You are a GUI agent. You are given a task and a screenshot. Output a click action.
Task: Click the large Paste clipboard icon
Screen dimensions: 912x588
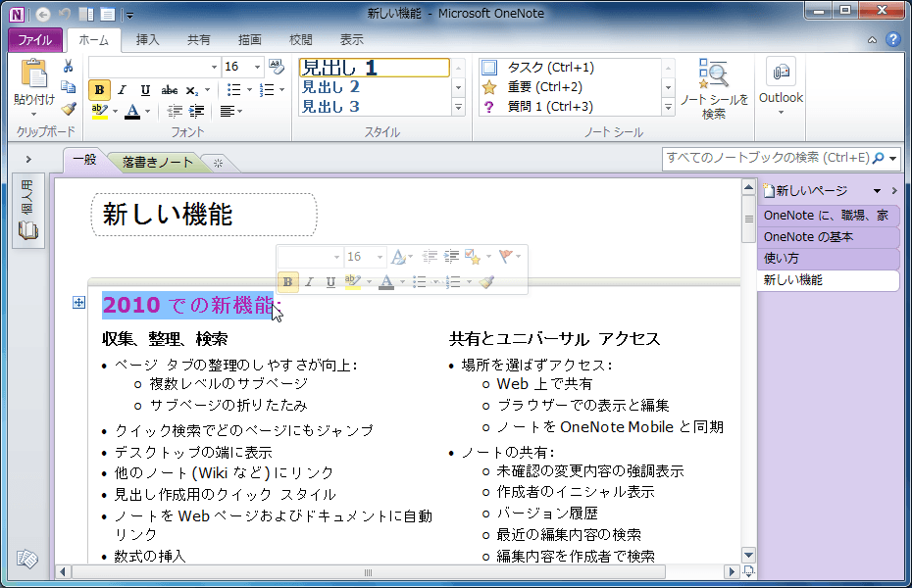(x=33, y=73)
